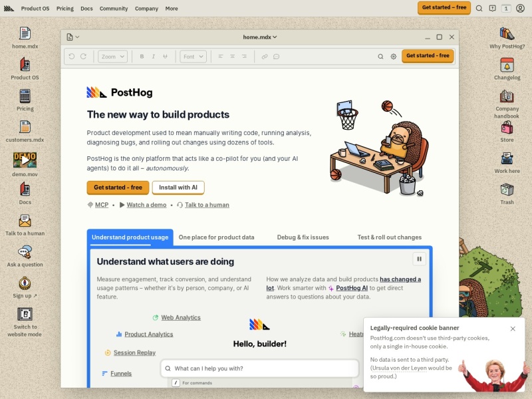Open Community menu item
This screenshot has width=532, height=399.
point(114,9)
